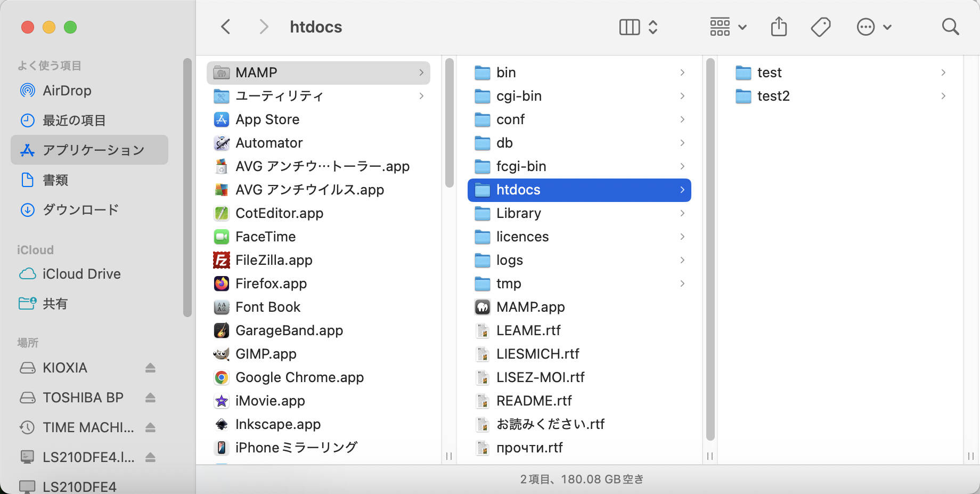
Task: Select the README.rtf file
Action: point(534,400)
